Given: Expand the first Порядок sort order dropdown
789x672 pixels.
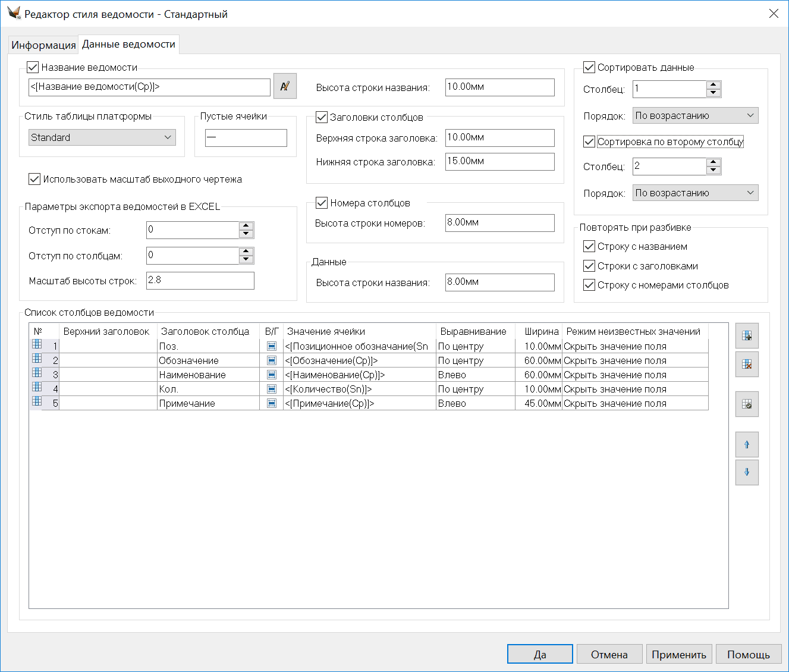Looking at the screenshot, I should pos(695,115).
